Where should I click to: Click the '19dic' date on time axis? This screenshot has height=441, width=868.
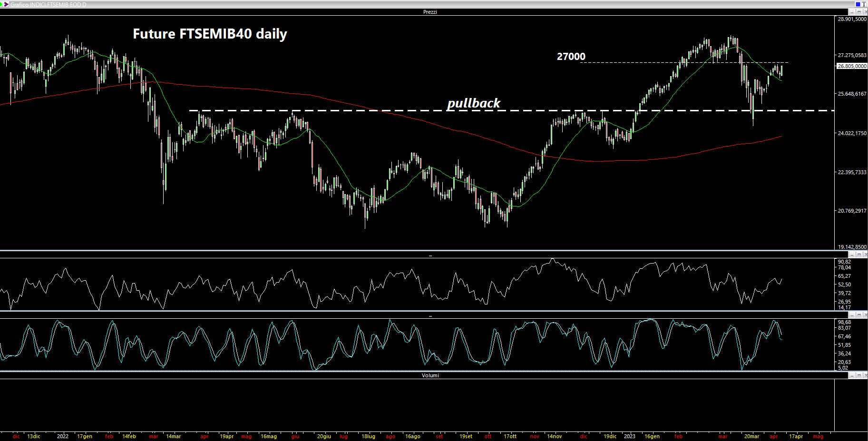(610, 436)
